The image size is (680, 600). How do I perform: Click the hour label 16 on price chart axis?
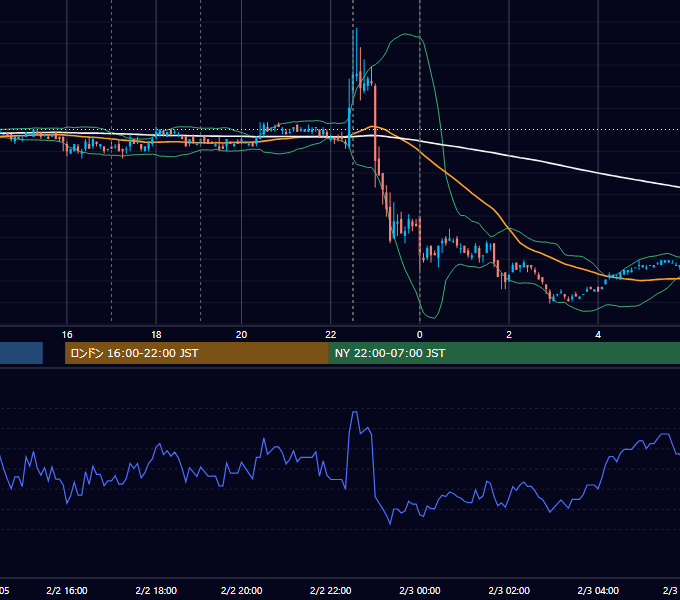coord(67,335)
